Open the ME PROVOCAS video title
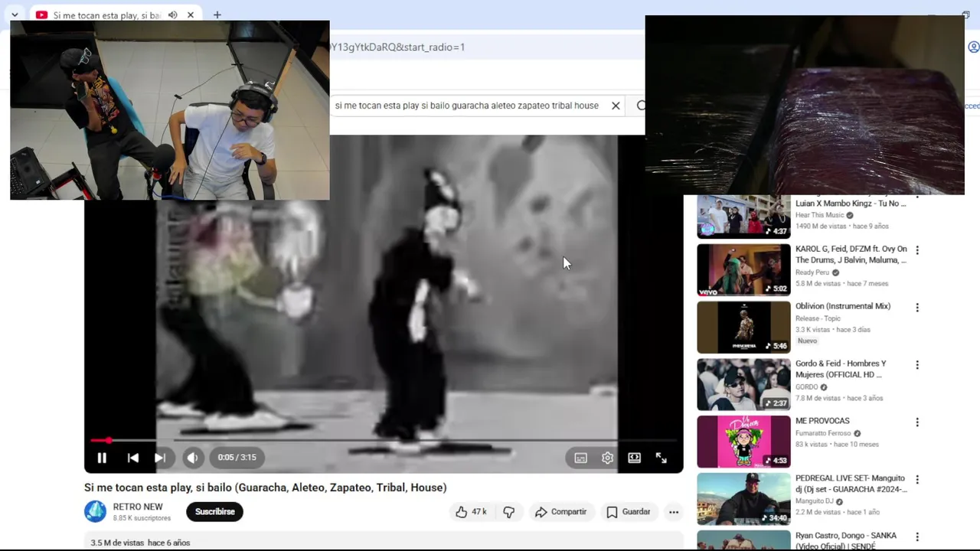 (x=822, y=421)
